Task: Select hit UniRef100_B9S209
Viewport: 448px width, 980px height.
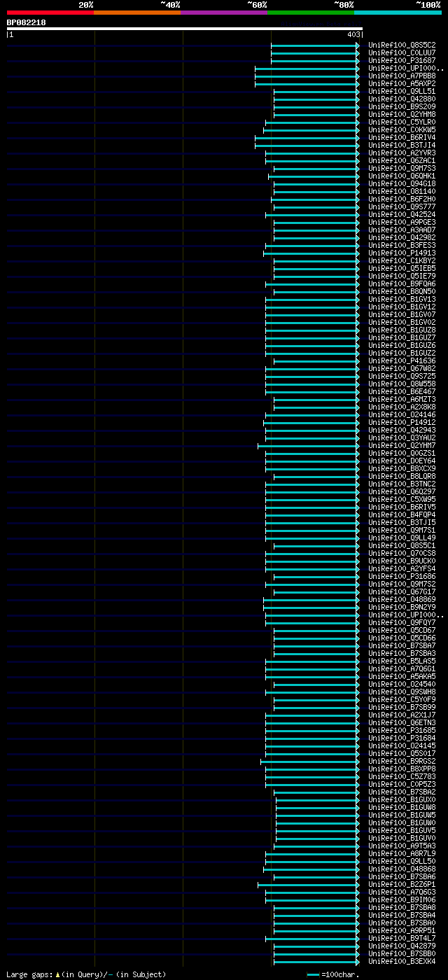Action: pos(402,106)
